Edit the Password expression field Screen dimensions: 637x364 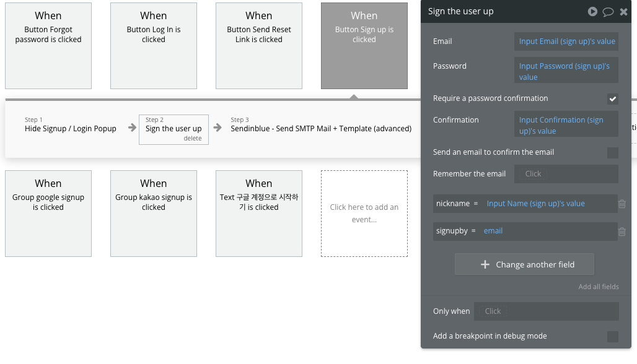coord(566,71)
